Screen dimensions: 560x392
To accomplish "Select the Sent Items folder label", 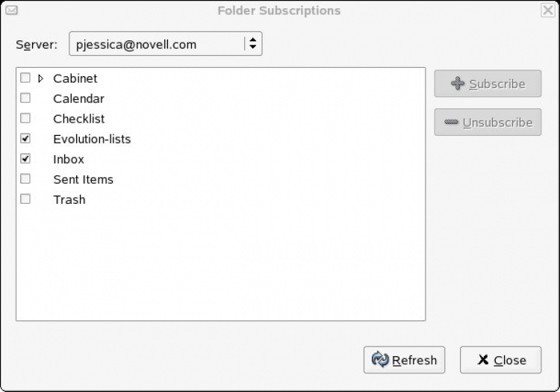I will pyautogui.click(x=83, y=179).
